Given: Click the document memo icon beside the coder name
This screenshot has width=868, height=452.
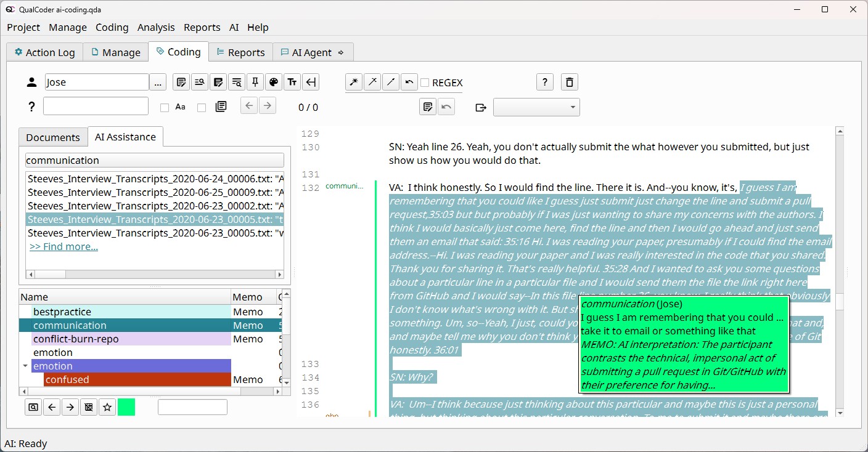Looking at the screenshot, I should (181, 83).
